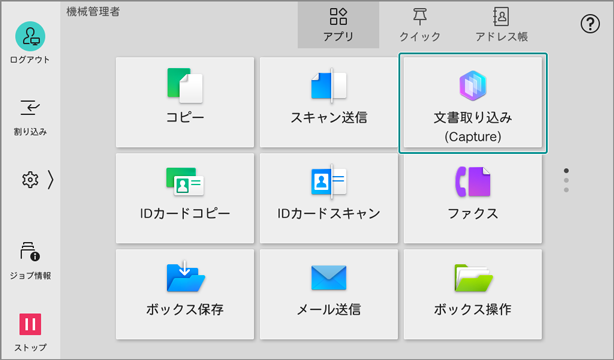The image size is (614, 360).
Task: Open the コピー app tile
Action: 185,102
